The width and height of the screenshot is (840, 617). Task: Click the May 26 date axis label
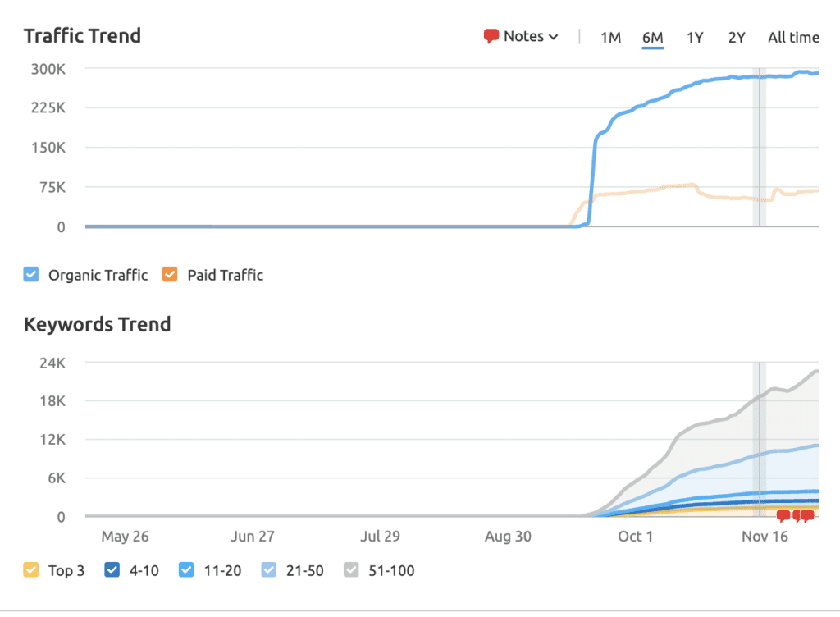pos(125,536)
